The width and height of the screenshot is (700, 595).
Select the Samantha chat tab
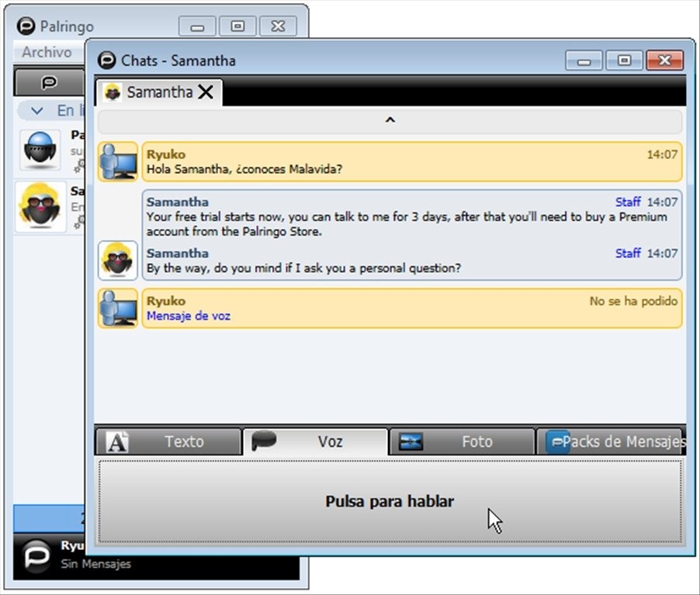(x=159, y=92)
